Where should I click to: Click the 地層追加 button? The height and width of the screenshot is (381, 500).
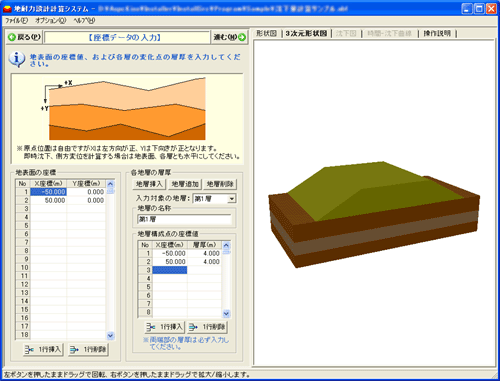(185, 184)
